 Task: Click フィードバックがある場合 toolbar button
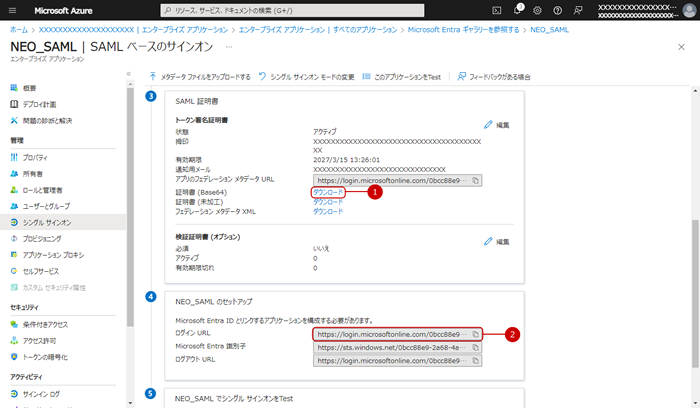click(494, 77)
